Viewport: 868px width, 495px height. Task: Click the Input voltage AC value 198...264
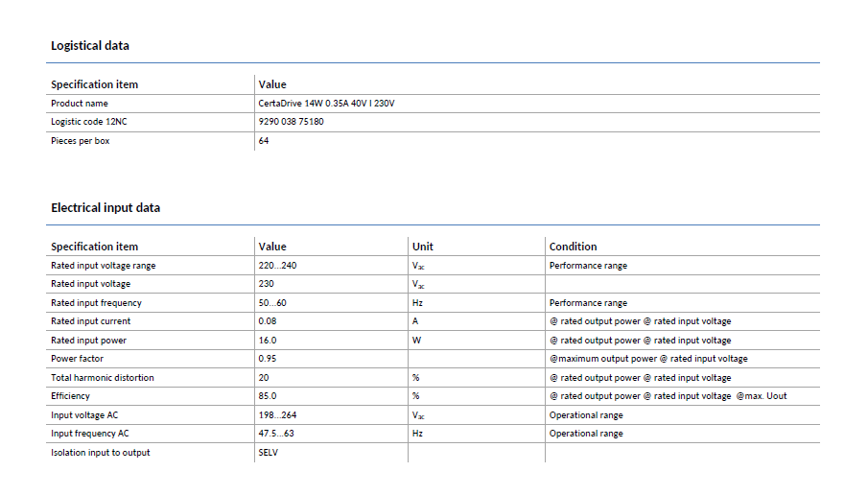277,415
